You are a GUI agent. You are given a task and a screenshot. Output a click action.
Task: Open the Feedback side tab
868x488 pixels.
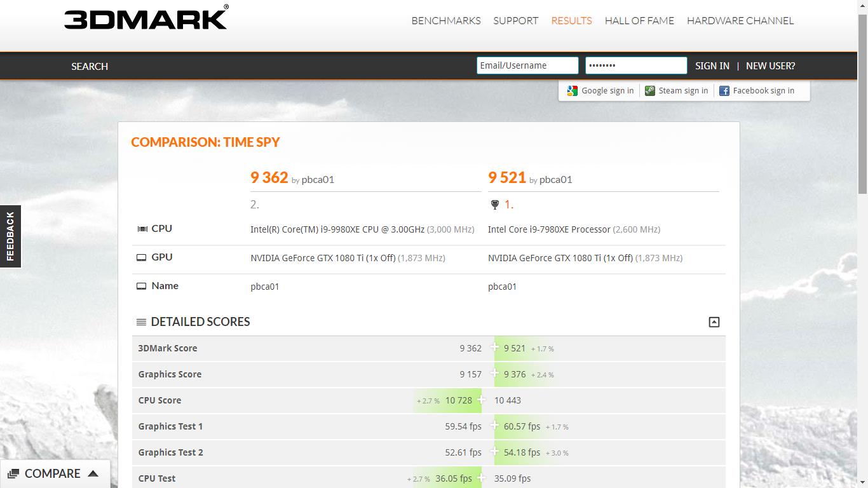[x=10, y=236]
